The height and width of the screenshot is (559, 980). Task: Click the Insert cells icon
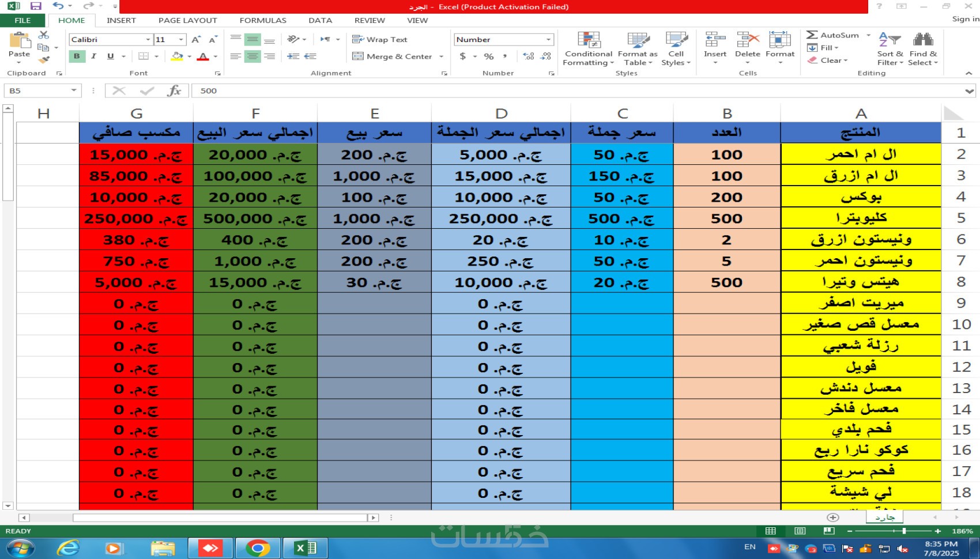click(x=715, y=40)
